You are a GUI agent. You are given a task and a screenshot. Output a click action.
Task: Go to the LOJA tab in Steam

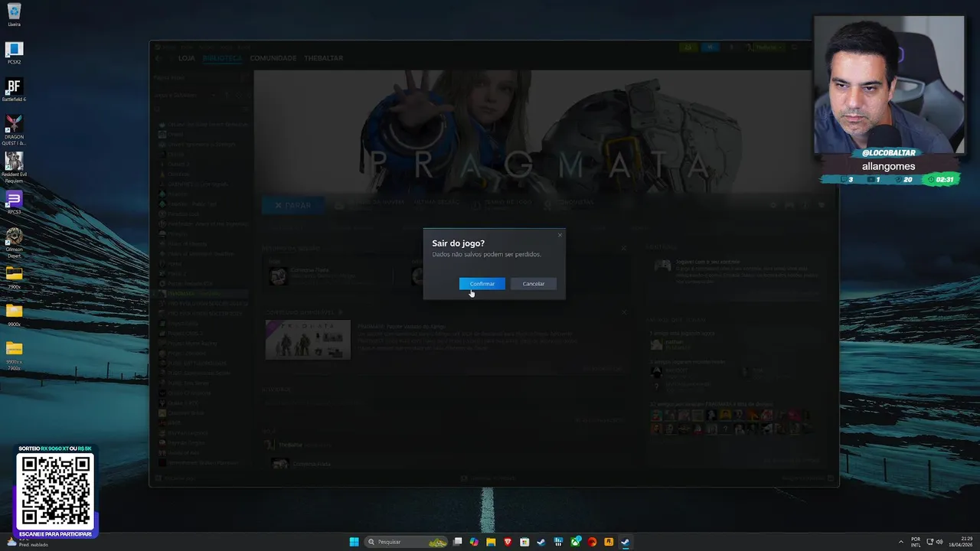point(187,58)
